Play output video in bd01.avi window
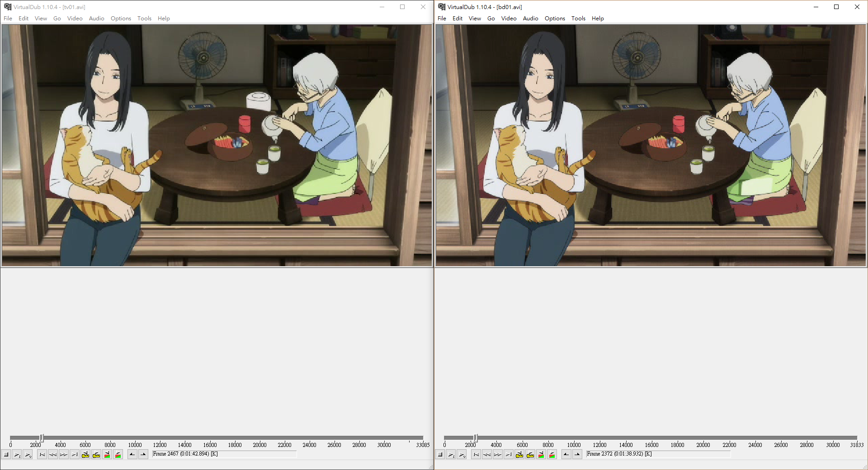Image resolution: width=868 pixels, height=470 pixels. pyautogui.click(x=462, y=455)
